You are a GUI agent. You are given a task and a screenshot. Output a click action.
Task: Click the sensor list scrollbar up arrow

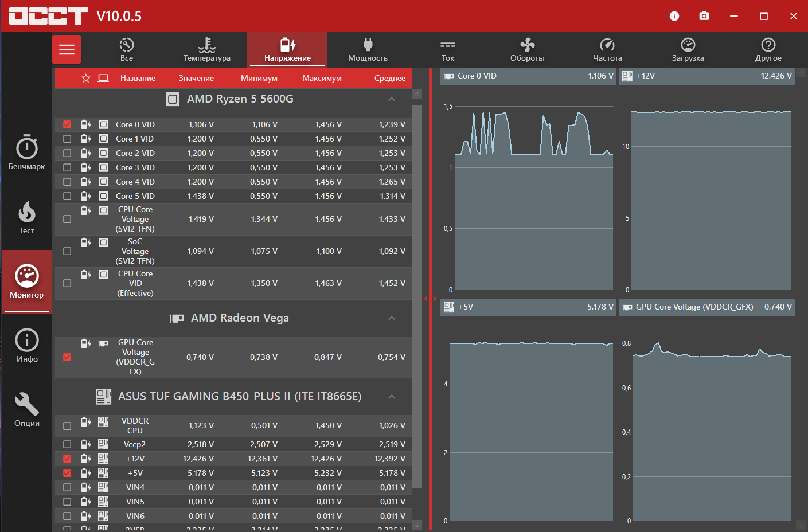coord(417,93)
